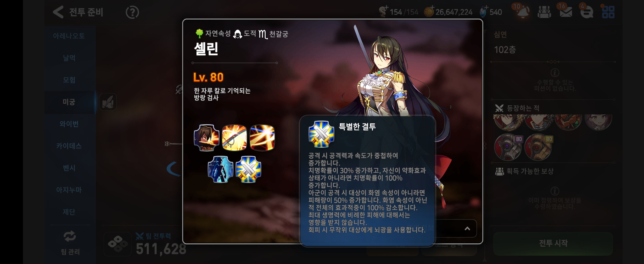Open the mail envelope icon
This screenshot has height=264, width=644.
pos(566,12)
